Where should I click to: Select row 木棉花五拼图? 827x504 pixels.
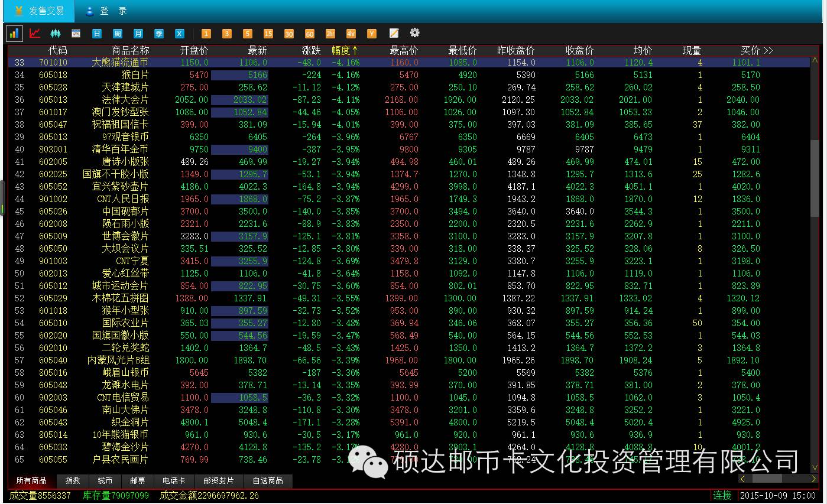(x=408, y=298)
